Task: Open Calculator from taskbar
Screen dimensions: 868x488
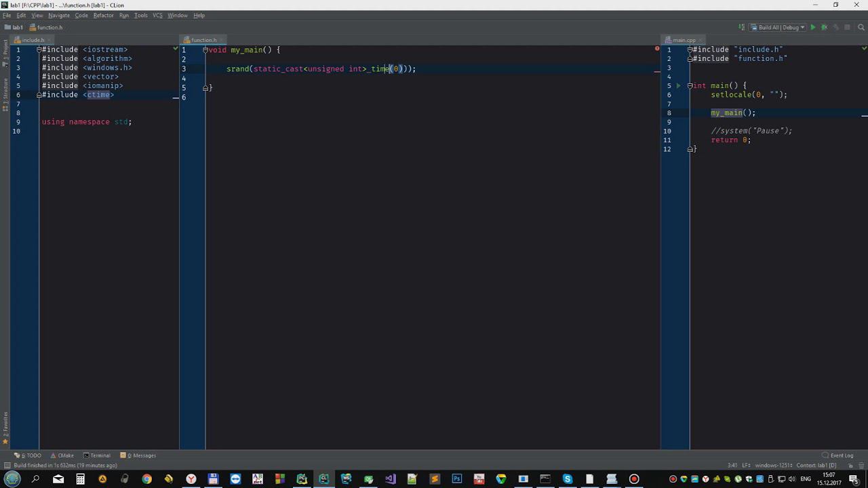Action: point(80,479)
